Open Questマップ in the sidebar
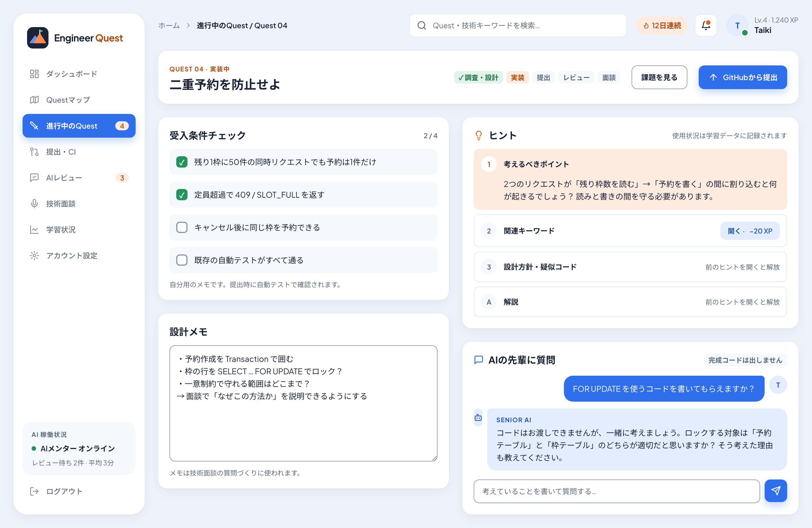Screen dimensions: 812x528 pos(79,100)
